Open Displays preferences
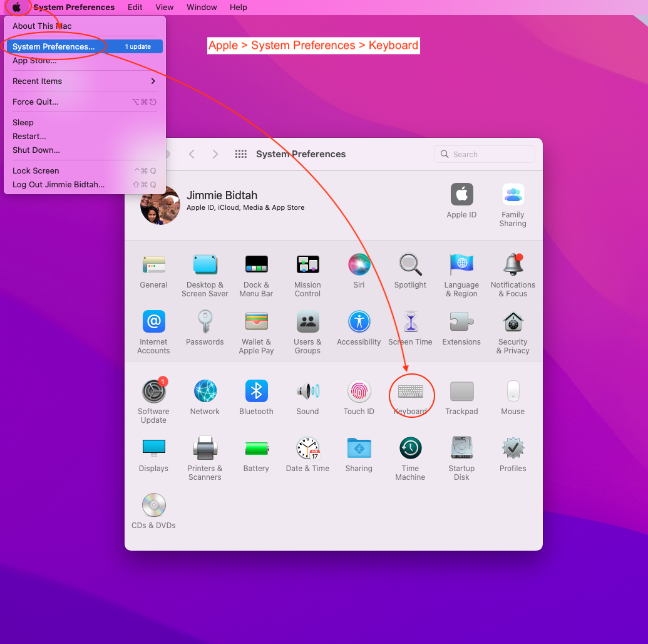This screenshot has height=644, width=648. [153, 455]
